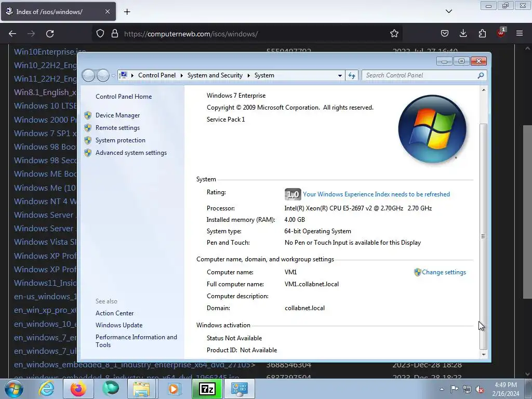Open address bar history dropdown
This screenshot has width=532, height=399.
coord(340,76)
